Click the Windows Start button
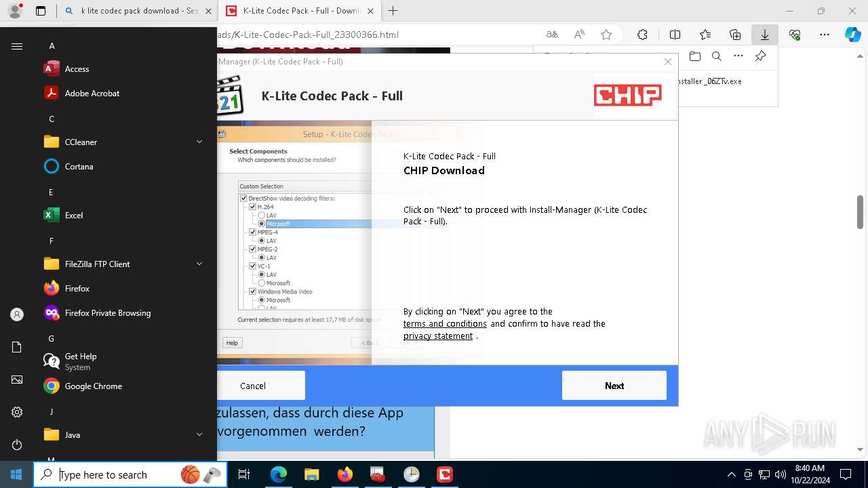 click(16, 474)
